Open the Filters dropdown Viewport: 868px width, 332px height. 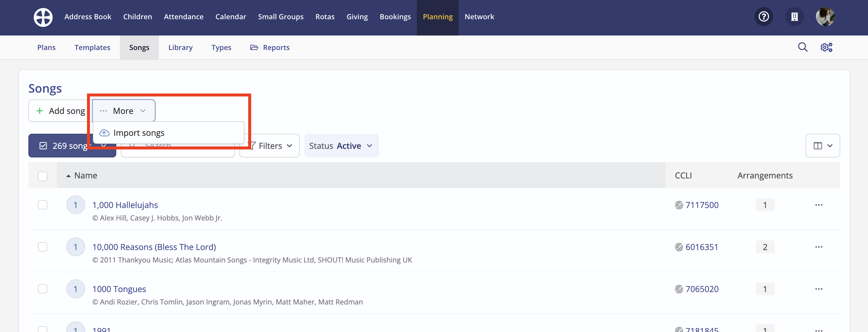pos(270,146)
